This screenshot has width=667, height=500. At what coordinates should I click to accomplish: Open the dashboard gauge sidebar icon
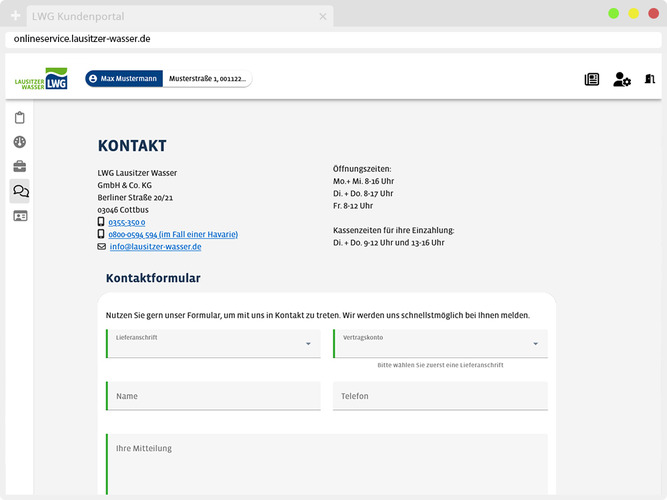pyautogui.click(x=20, y=142)
